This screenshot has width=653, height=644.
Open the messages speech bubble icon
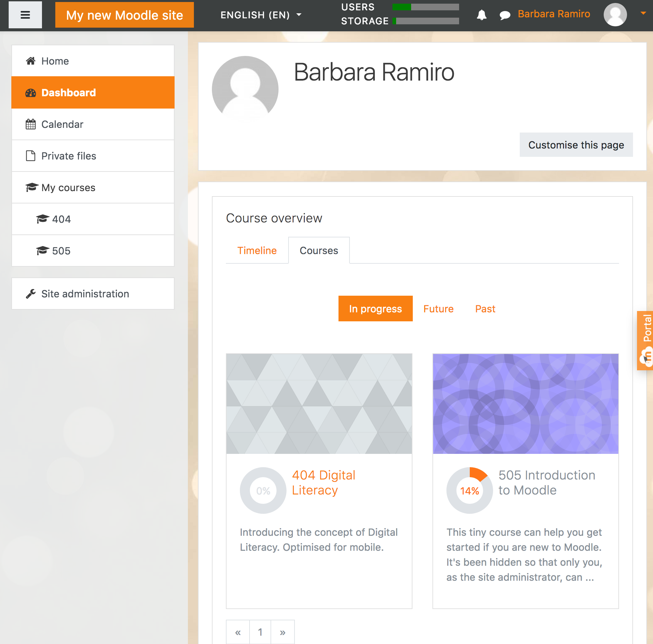505,15
